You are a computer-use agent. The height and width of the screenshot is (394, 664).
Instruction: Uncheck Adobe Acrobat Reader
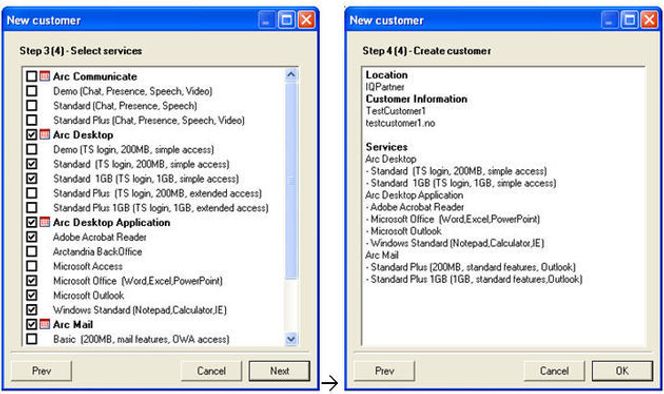pyautogui.click(x=31, y=237)
